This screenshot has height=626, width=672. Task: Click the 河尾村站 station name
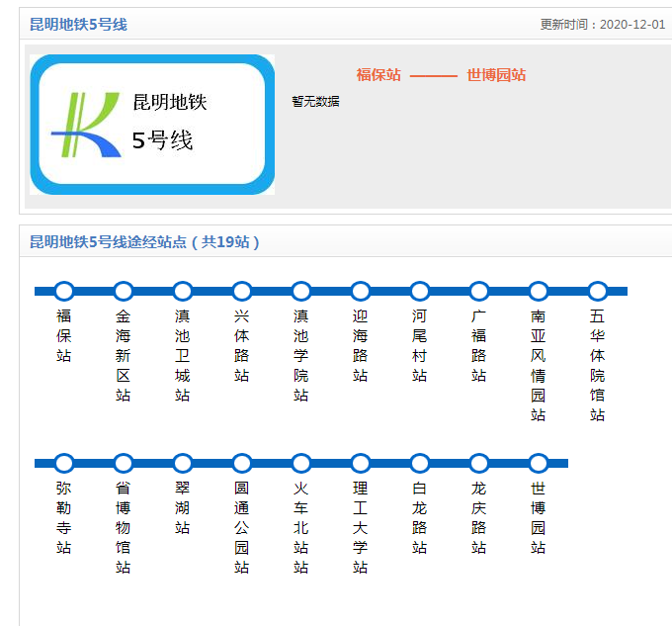420,345
